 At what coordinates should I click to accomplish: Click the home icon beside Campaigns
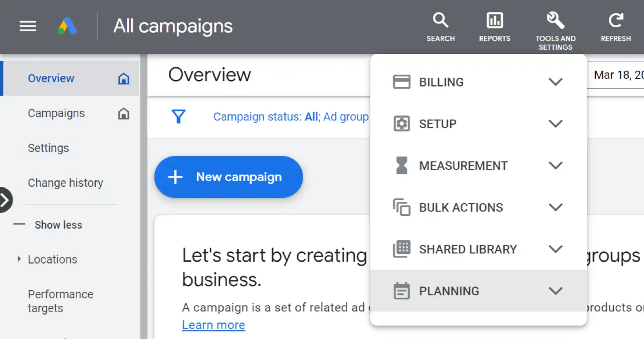pos(123,114)
